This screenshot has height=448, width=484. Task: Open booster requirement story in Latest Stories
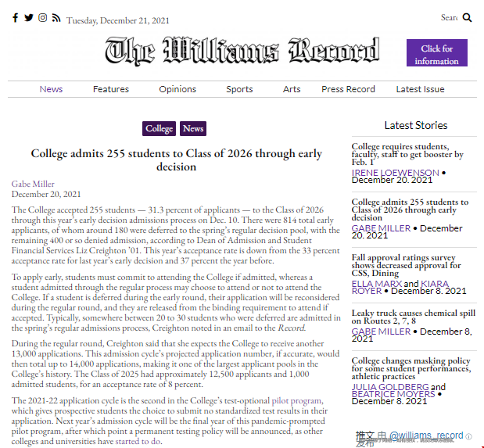pos(407,154)
